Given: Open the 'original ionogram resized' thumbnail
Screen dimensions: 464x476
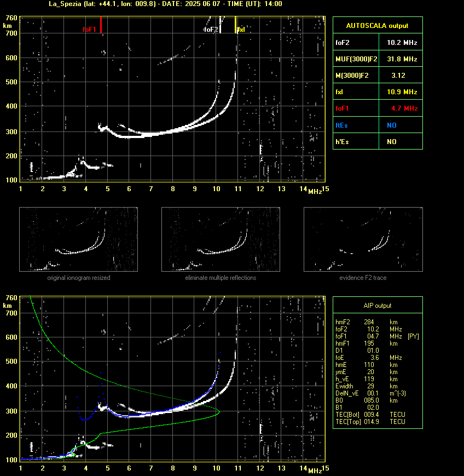Looking at the screenshot, I should coord(79,239).
